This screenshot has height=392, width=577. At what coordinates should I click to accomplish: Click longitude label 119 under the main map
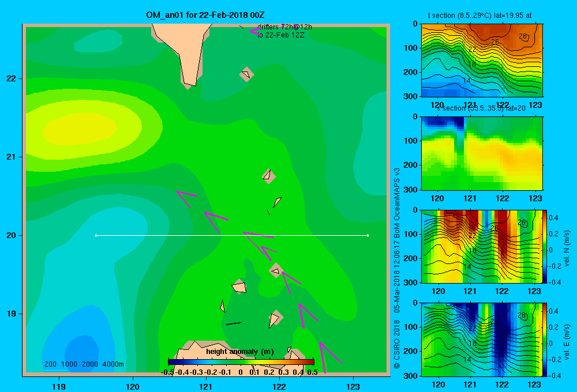coord(59,387)
